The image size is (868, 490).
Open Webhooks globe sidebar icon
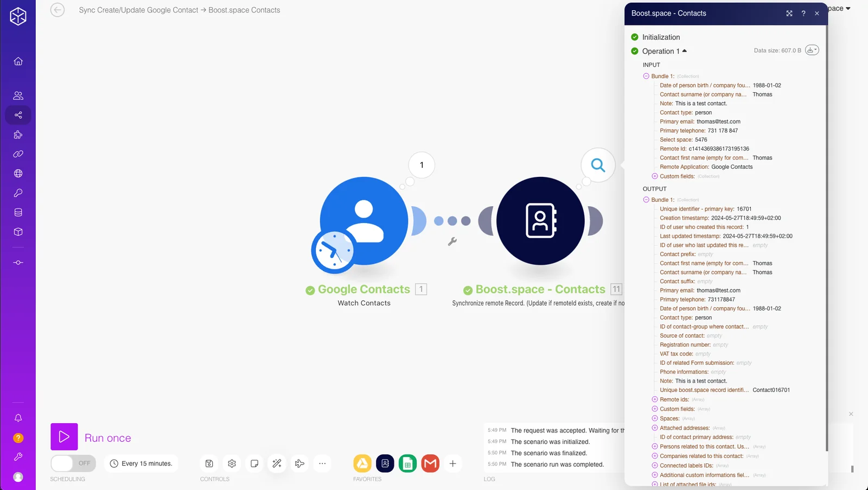click(18, 174)
